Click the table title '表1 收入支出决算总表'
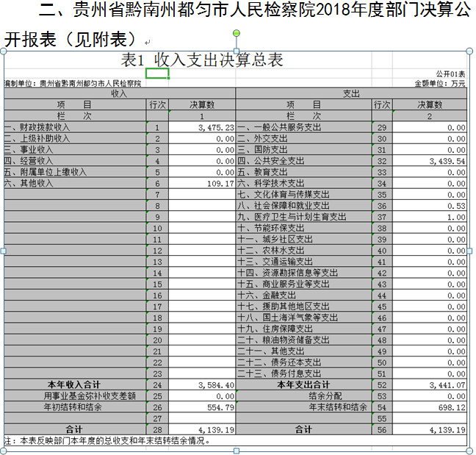 [202, 60]
